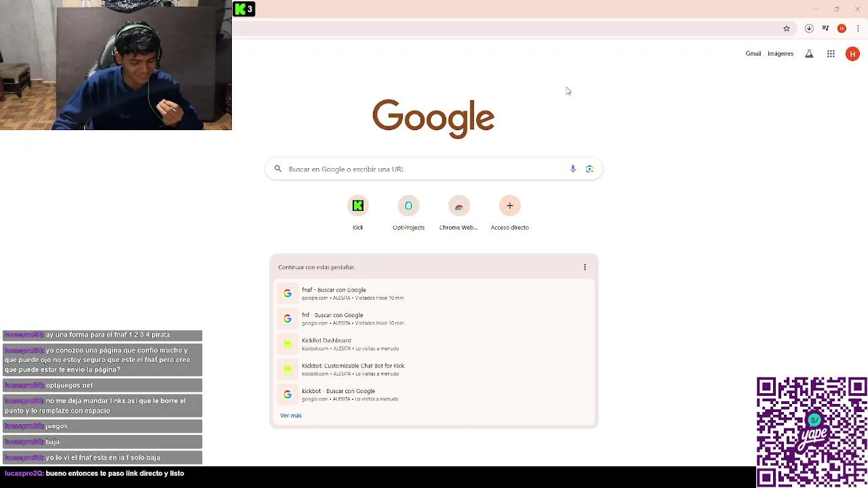Viewport: 868px width, 488px height.
Task: Open the KickBot Dashboard entry
Action: point(433,344)
